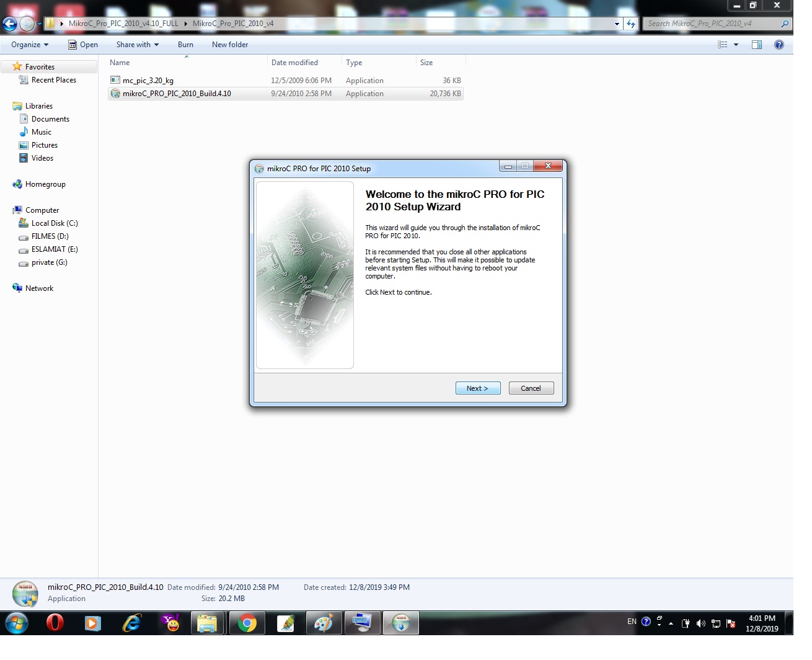The width and height of the screenshot is (812, 660).
Task: Open the FILMES (D:) drive
Action: [43, 236]
